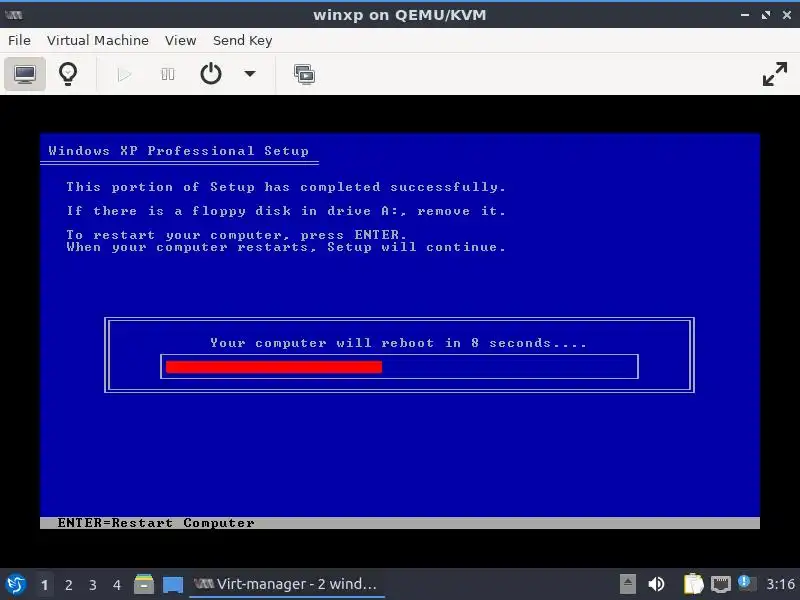Maximize the winxp window

(766, 15)
